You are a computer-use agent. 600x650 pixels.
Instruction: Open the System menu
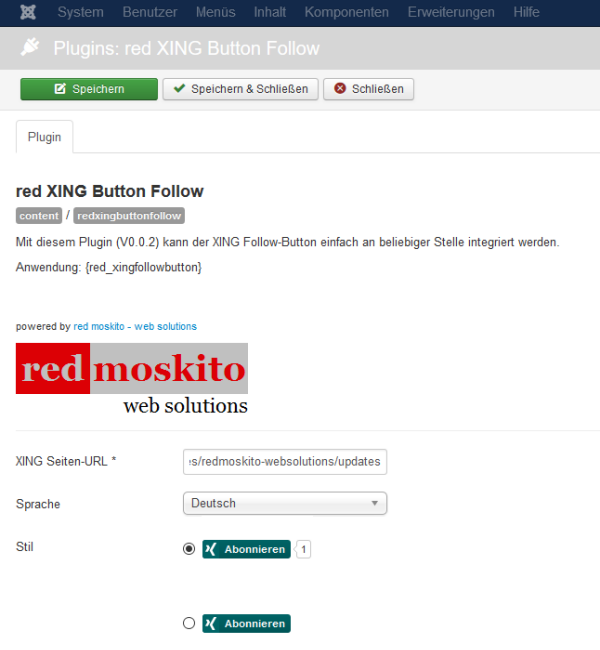point(80,13)
